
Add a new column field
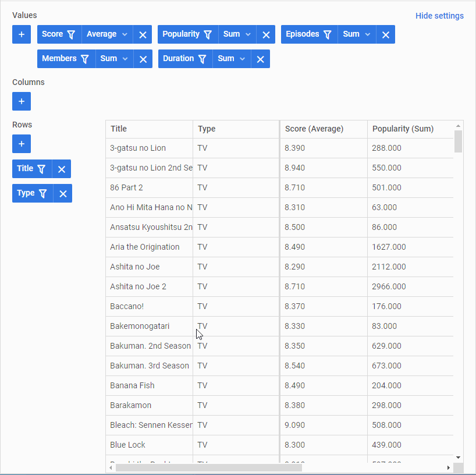22,101
